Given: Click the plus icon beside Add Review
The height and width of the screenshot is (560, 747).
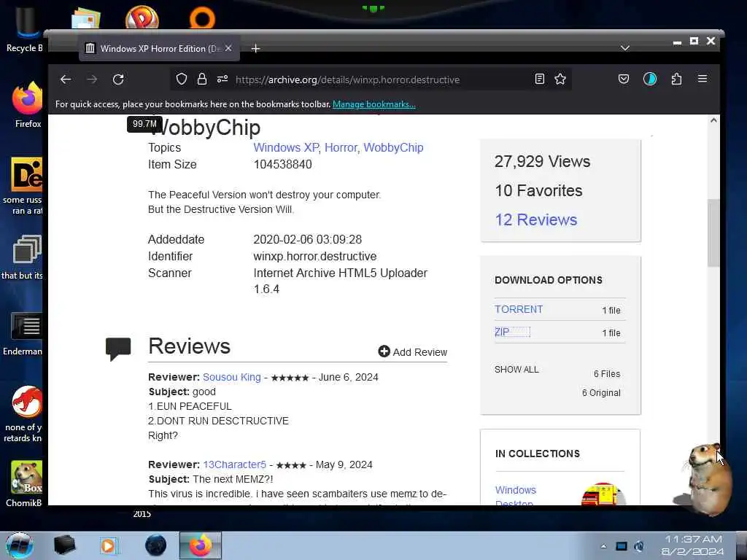Looking at the screenshot, I should click(384, 351).
